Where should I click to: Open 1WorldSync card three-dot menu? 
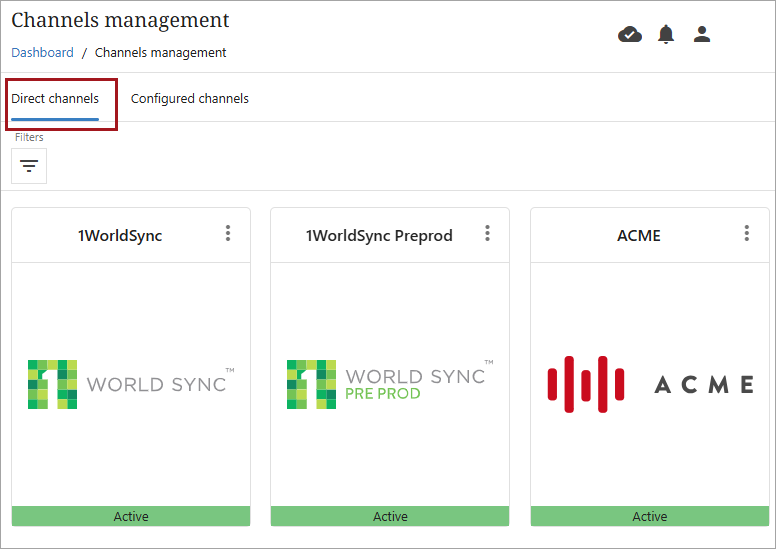(x=228, y=234)
